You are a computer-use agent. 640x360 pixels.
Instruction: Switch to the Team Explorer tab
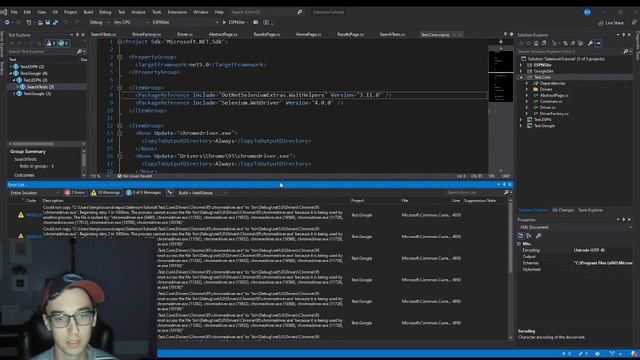coord(590,210)
